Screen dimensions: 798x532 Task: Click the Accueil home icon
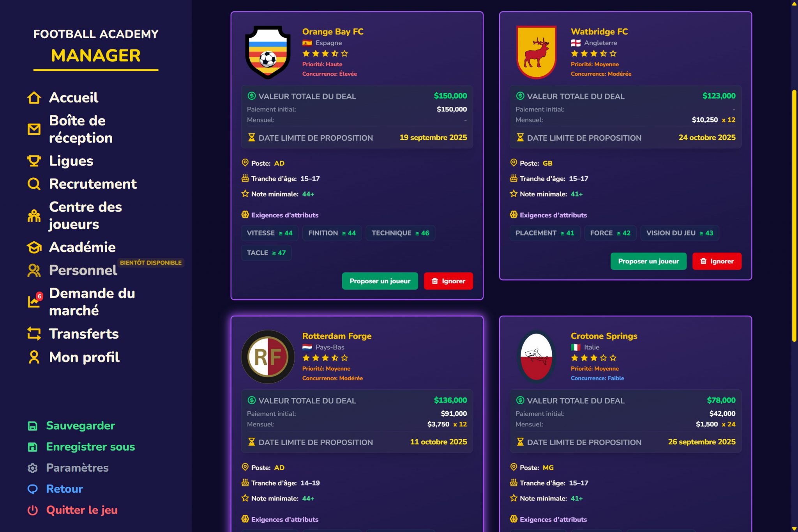34,98
